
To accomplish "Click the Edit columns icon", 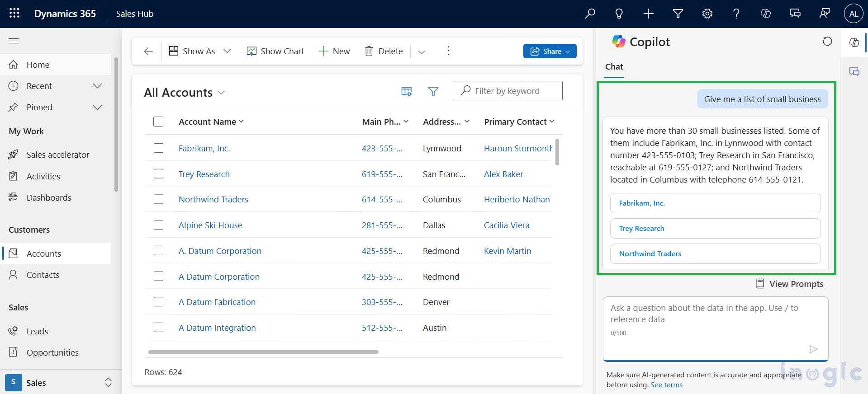I will pyautogui.click(x=407, y=91).
